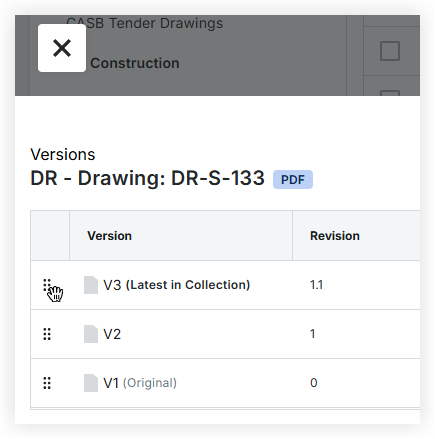Open the V1 document file icon

coord(91,383)
